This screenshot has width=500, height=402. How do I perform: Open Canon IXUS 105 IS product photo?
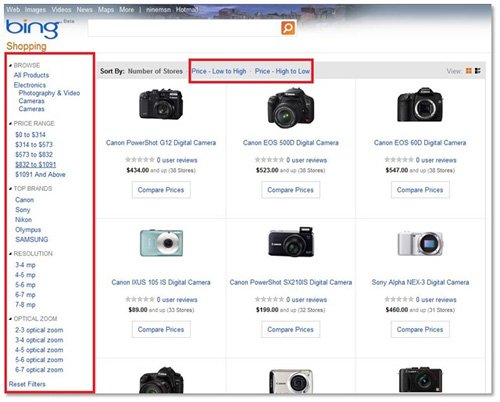pyautogui.click(x=161, y=243)
